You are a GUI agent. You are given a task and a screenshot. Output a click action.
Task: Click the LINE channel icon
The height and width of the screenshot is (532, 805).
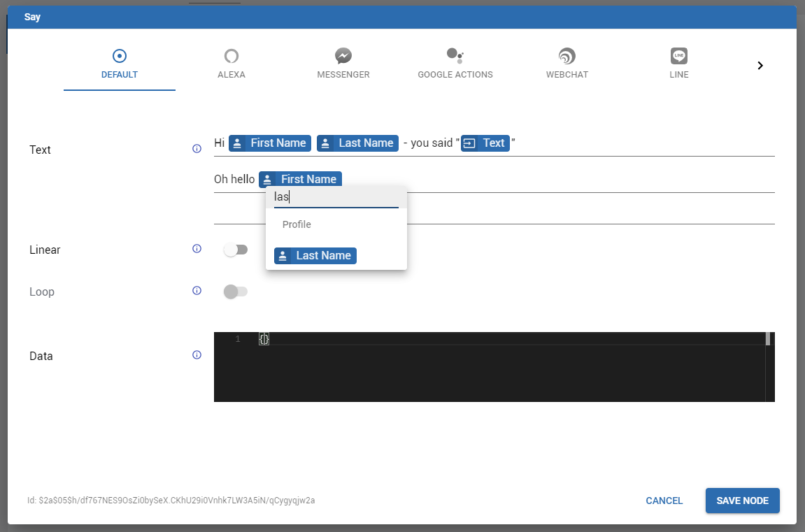(678, 56)
